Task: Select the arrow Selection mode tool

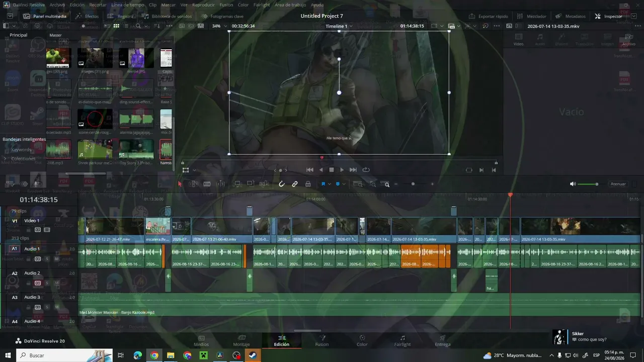Action: (180, 184)
